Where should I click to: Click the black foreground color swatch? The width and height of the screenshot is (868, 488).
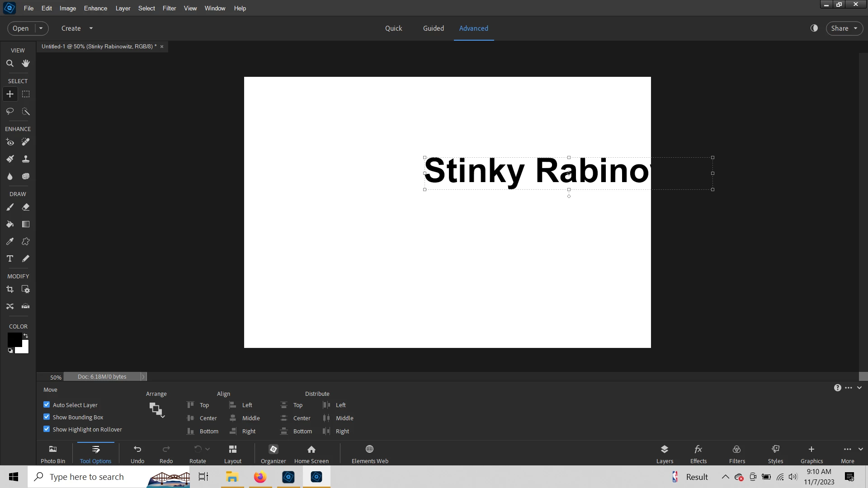tap(14, 339)
